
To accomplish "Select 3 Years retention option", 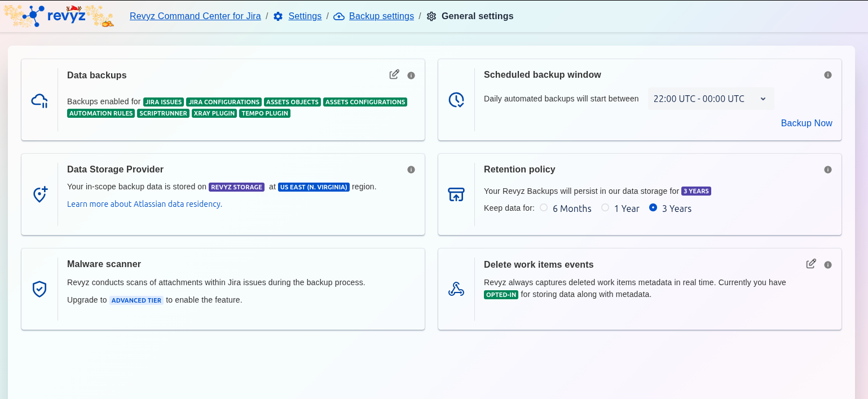I will pos(653,207).
